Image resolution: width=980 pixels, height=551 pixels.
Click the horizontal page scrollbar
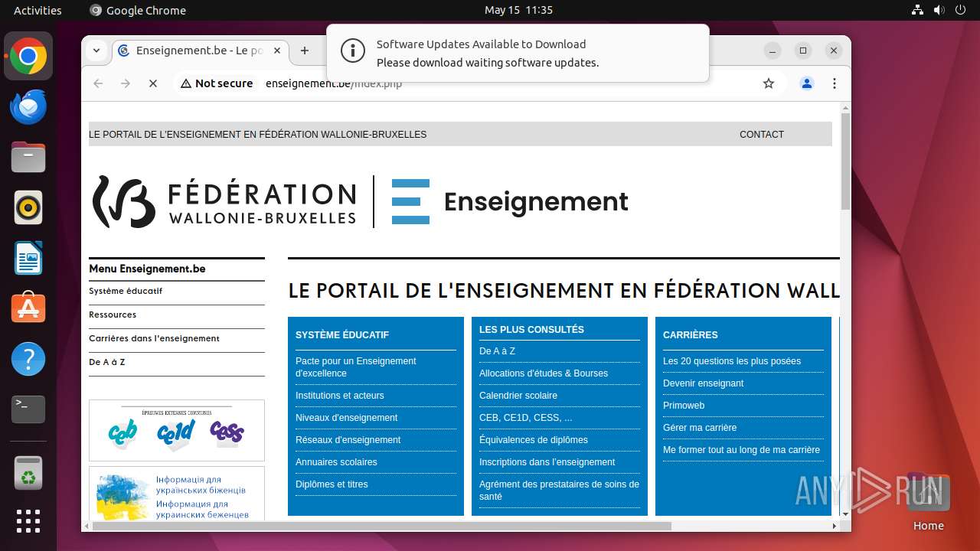(x=381, y=526)
